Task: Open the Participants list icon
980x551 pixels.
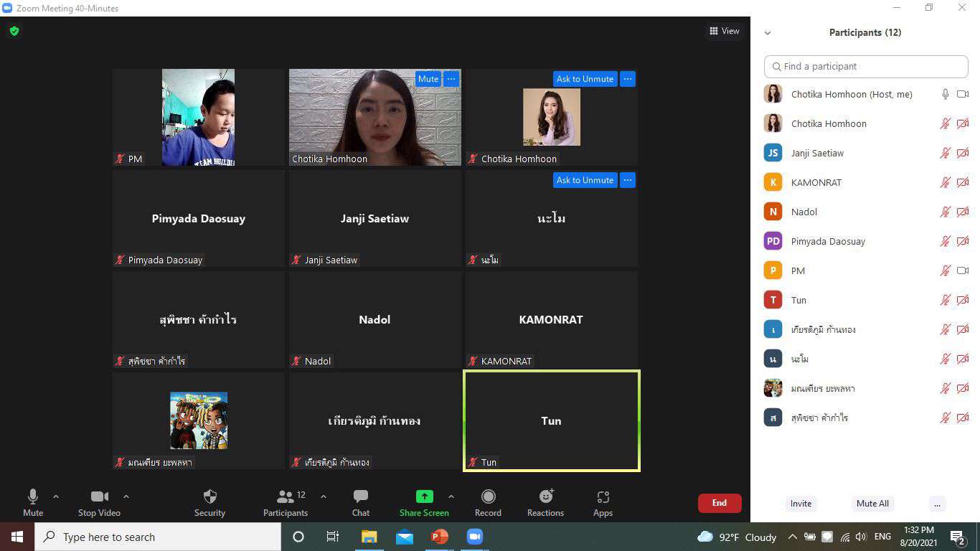Action: click(285, 496)
